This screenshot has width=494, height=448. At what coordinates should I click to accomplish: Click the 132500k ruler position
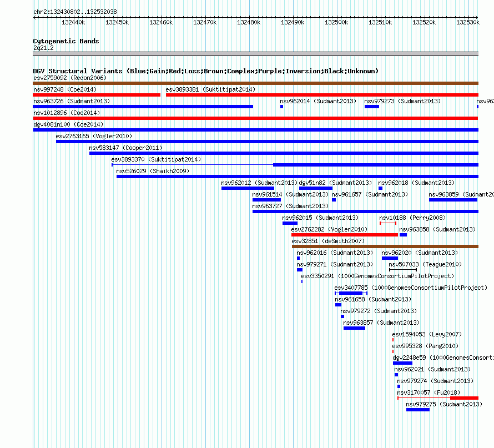(x=336, y=22)
